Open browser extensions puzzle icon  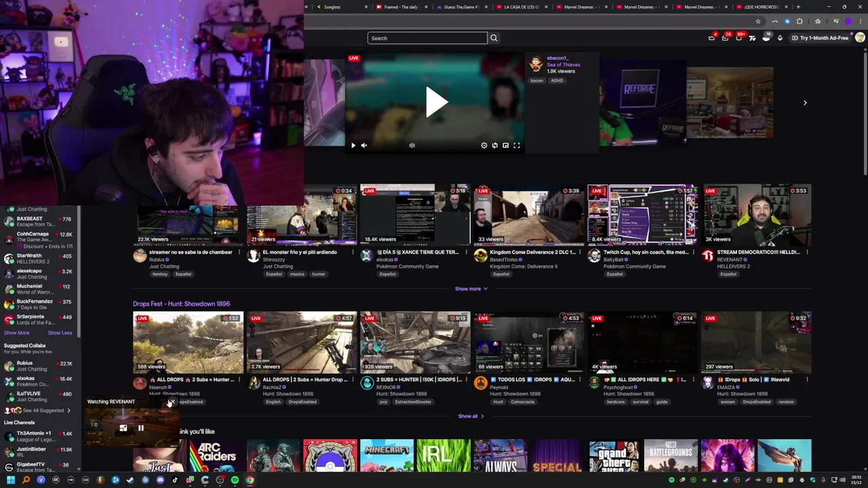point(800,21)
